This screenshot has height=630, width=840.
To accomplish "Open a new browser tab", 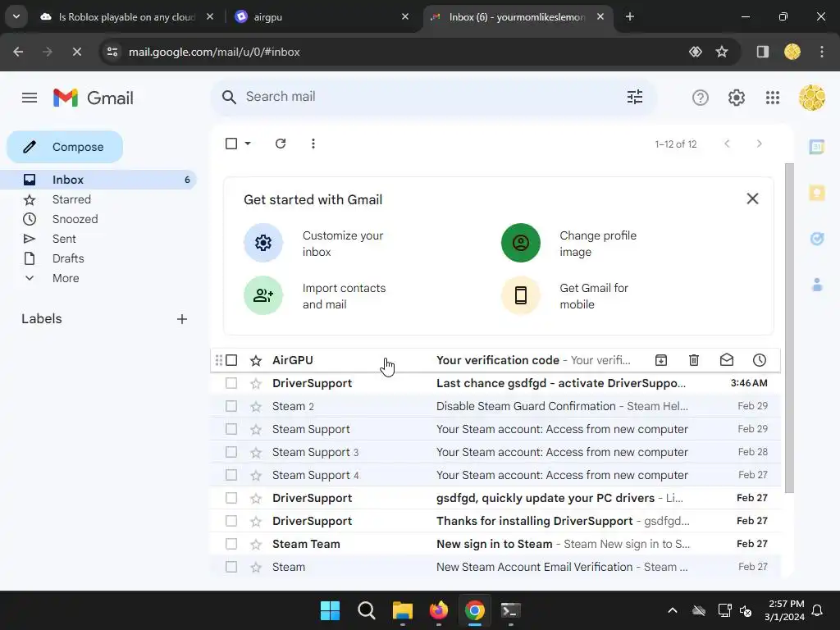I will click(x=630, y=16).
